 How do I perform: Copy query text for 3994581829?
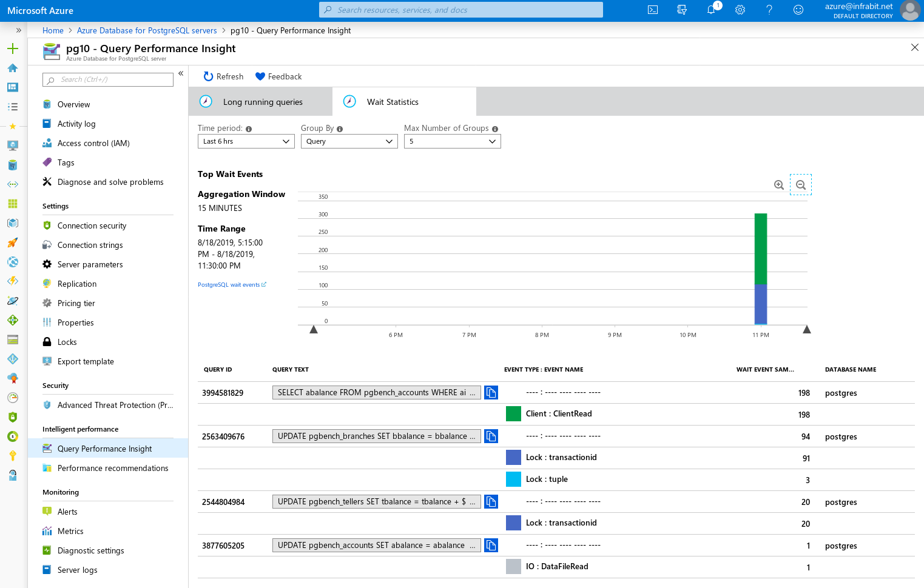coord(491,393)
